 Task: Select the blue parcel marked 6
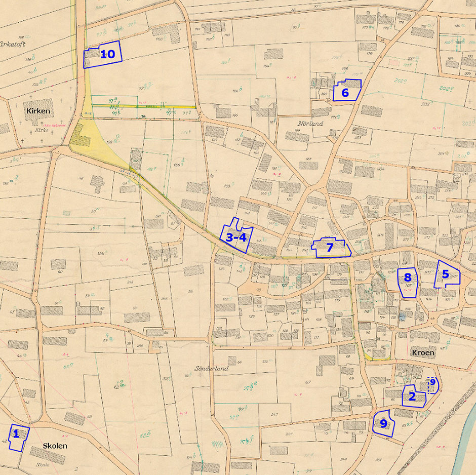point(346,91)
